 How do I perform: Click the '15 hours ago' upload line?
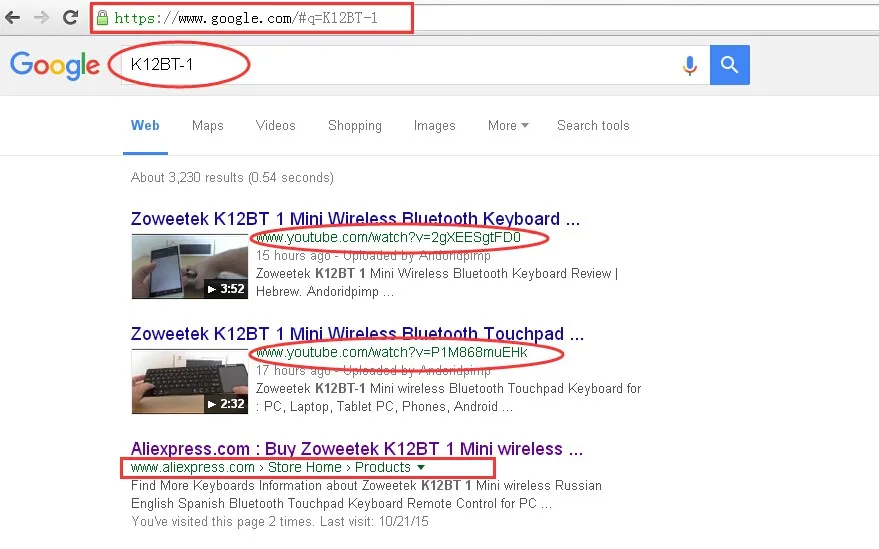[x=373, y=256]
